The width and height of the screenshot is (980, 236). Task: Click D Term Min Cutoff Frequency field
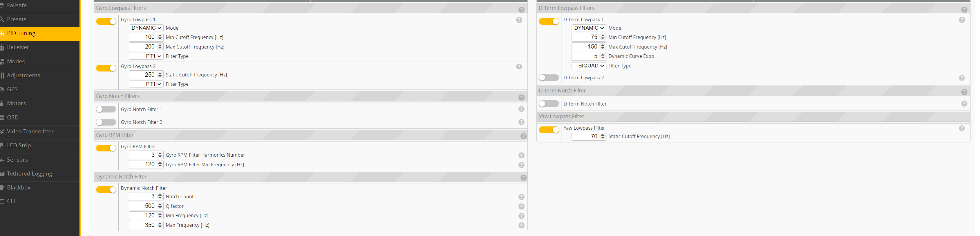[x=589, y=37]
